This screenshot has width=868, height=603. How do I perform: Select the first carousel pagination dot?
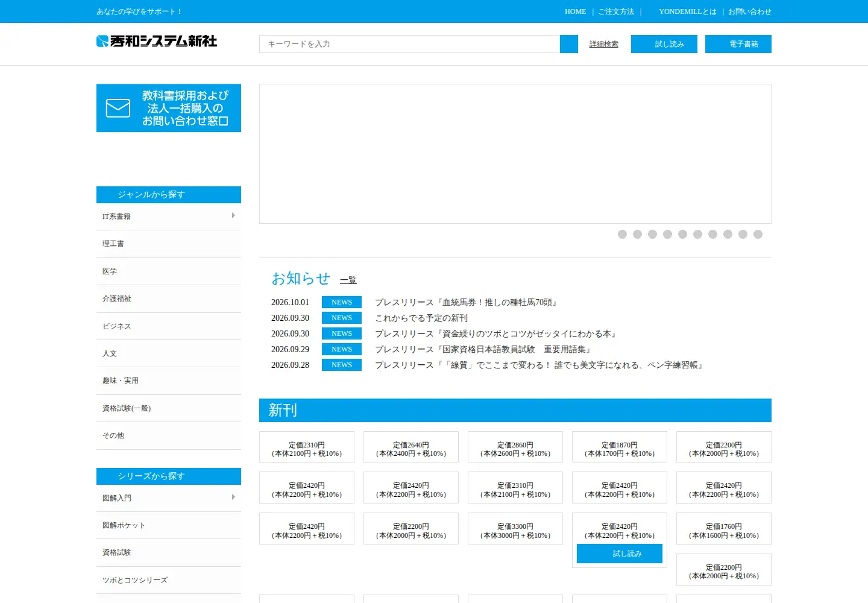622,234
